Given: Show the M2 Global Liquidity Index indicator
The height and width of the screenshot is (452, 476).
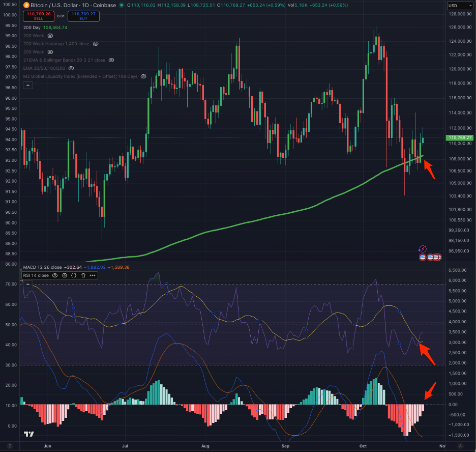Looking at the screenshot, I should (143, 76).
